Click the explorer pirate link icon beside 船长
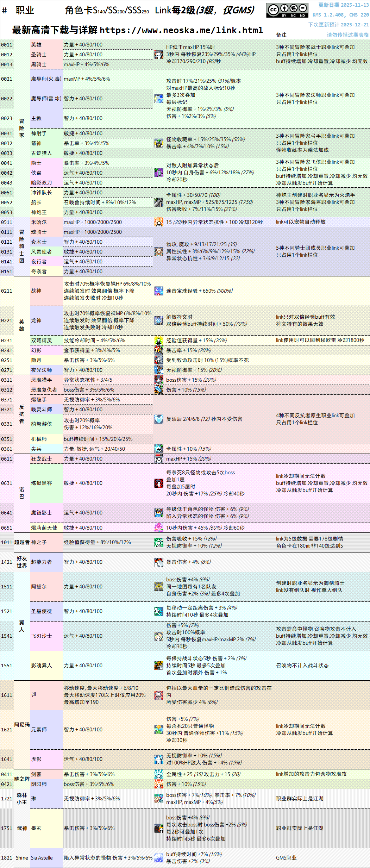The height and width of the screenshot is (868, 370). click(x=159, y=202)
